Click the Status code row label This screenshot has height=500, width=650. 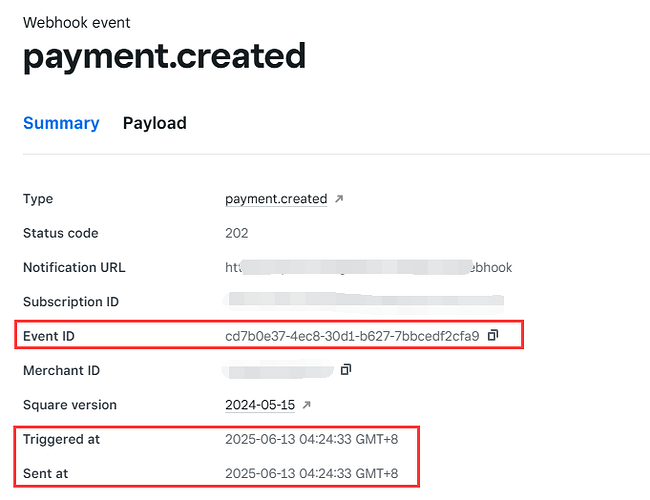pos(61,233)
